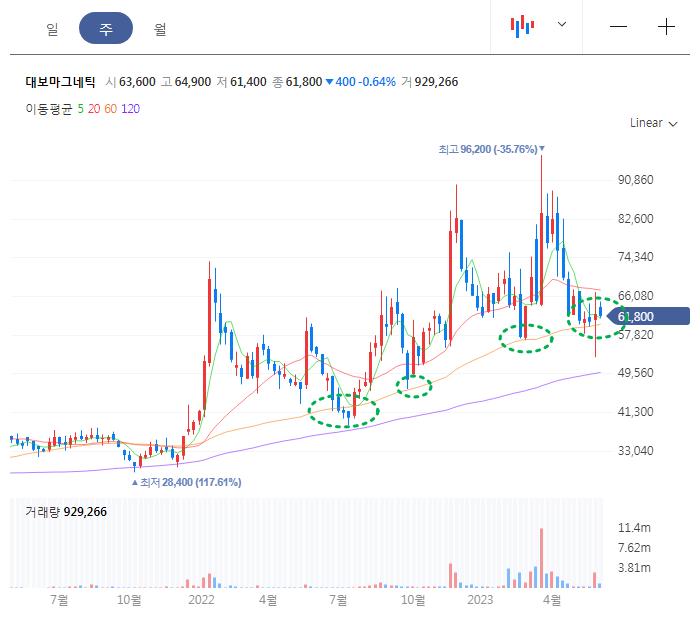Click the current price tag 61,800
The image size is (691, 624).
click(x=648, y=316)
